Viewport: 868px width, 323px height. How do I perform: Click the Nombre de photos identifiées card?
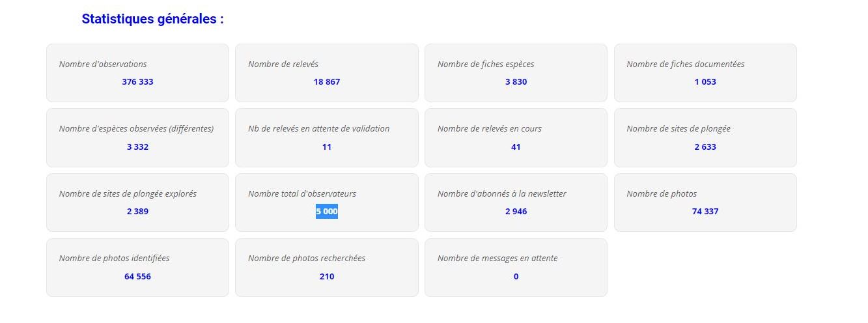point(137,268)
